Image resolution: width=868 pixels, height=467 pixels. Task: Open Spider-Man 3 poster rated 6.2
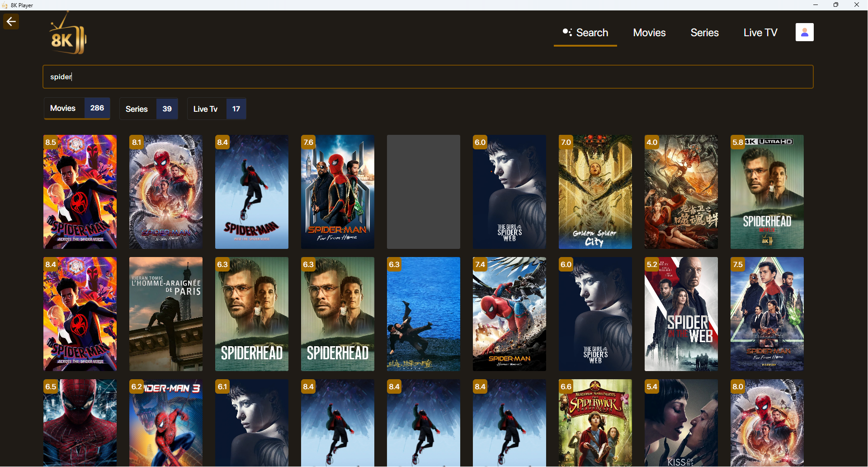pos(166,423)
